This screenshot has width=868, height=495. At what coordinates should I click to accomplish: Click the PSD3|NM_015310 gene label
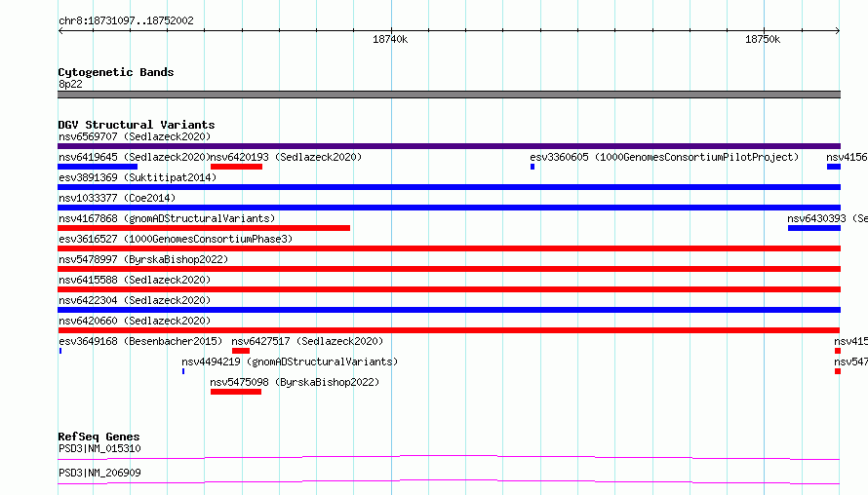[99, 448]
